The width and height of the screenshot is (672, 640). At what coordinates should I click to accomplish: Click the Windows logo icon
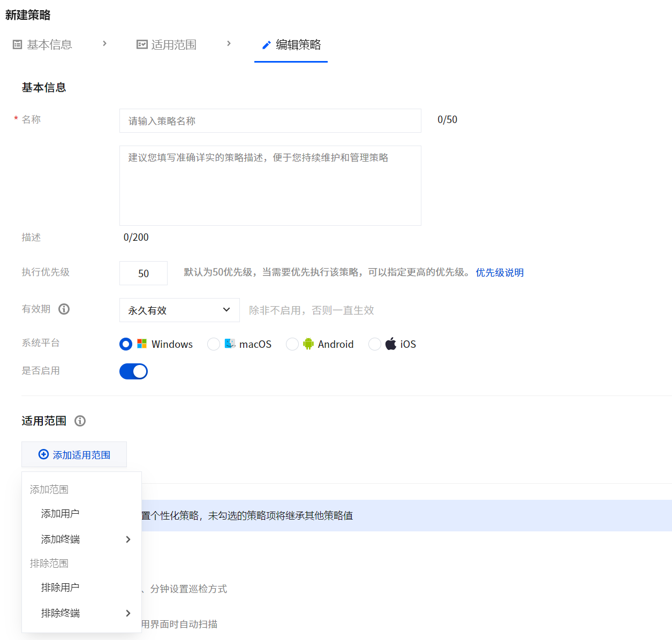click(142, 344)
